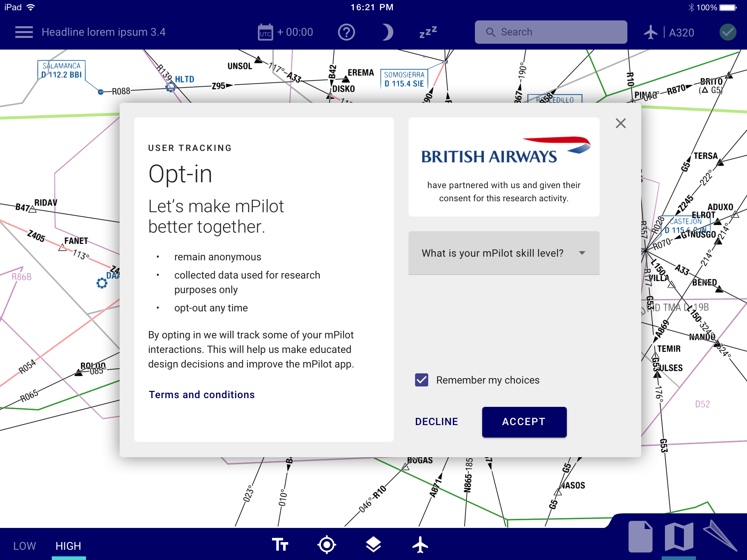Open the help question mark icon

tap(346, 32)
